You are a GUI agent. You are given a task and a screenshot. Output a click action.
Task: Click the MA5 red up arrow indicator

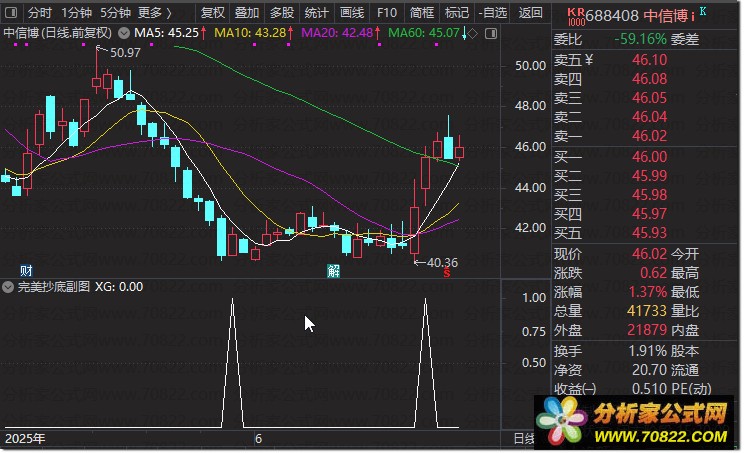click(x=203, y=33)
